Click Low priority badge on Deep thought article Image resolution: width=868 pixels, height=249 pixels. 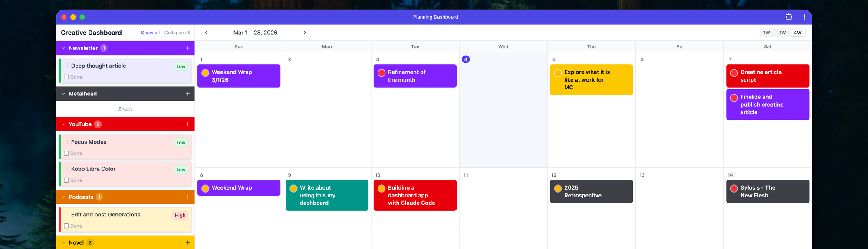(x=181, y=66)
